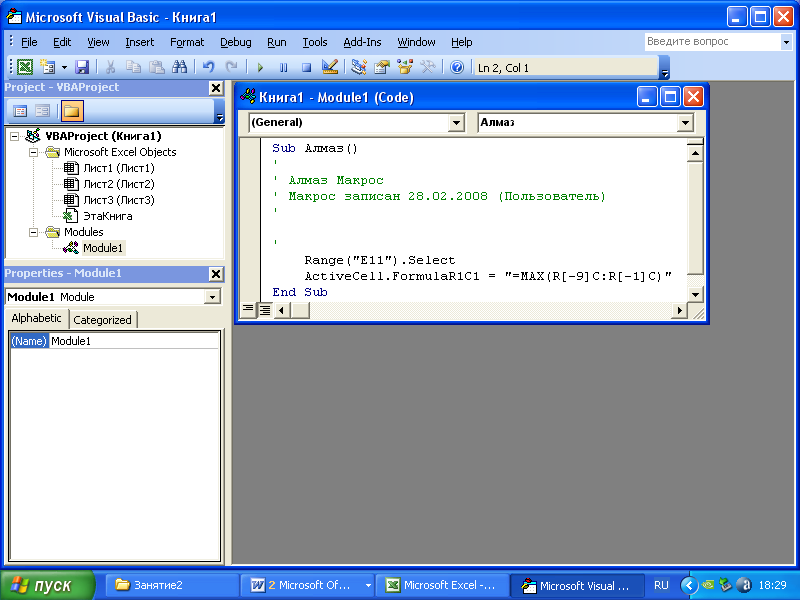Switch to the Categorized properties tab
The image size is (800, 600).
(x=103, y=320)
